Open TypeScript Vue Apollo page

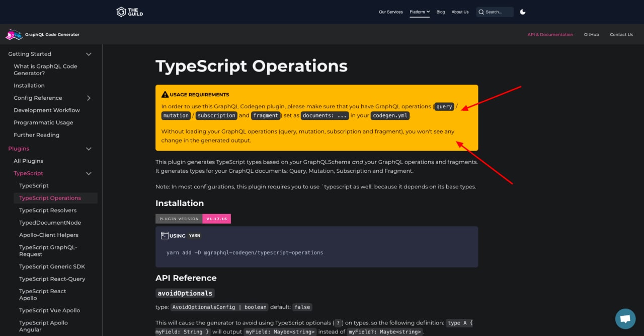tap(49, 310)
